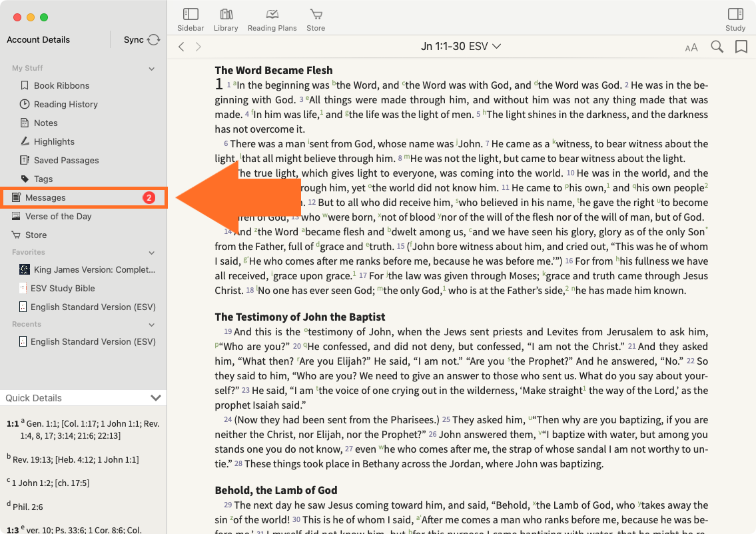Image resolution: width=756 pixels, height=534 pixels.
Task: Click verse number 19
Action: point(228,332)
